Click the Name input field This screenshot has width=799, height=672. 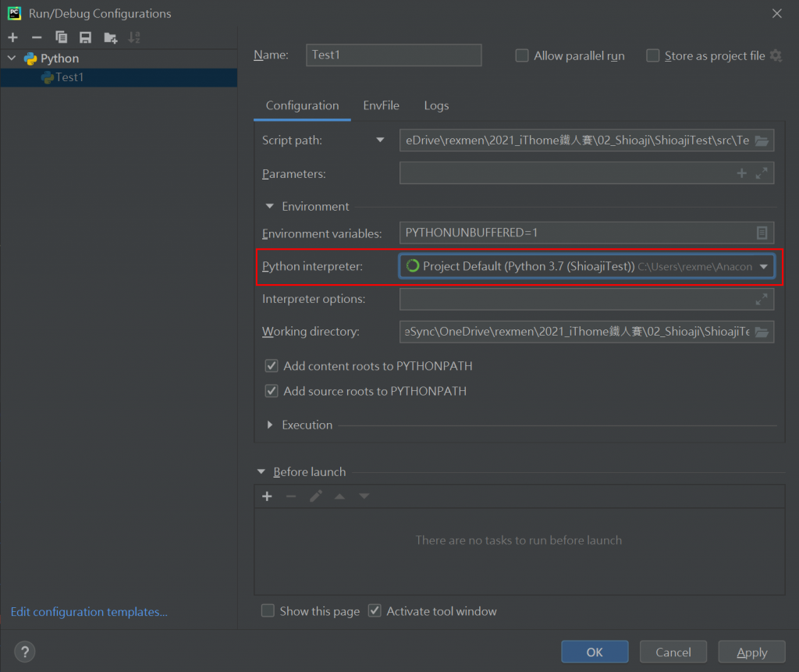coord(393,55)
